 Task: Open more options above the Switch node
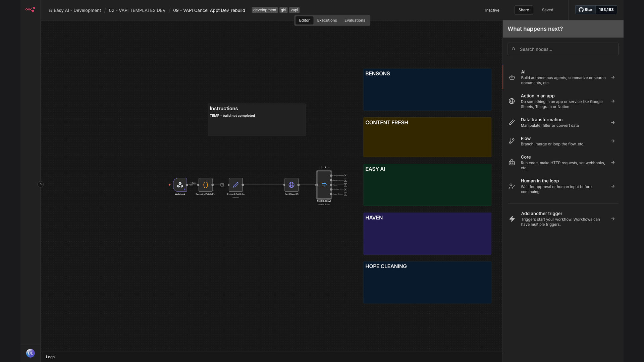tap(329, 167)
